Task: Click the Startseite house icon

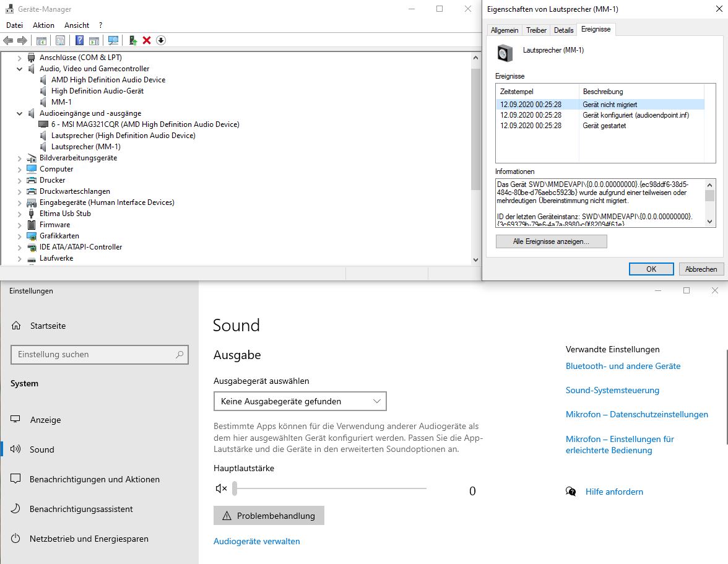Action: tap(16, 326)
